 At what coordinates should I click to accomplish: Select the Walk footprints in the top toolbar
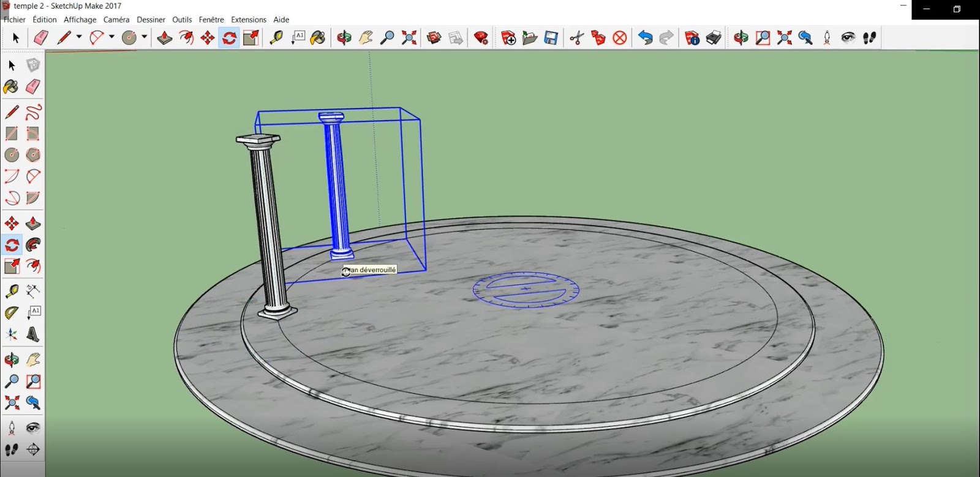pos(870,38)
